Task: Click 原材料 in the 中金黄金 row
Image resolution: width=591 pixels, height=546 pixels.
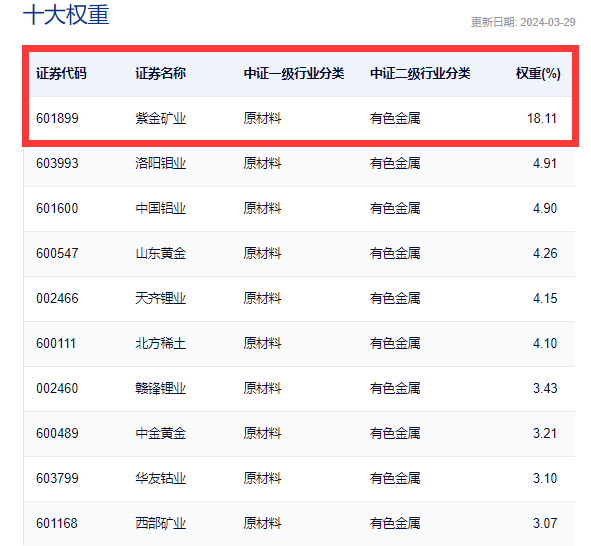Action: point(262,433)
